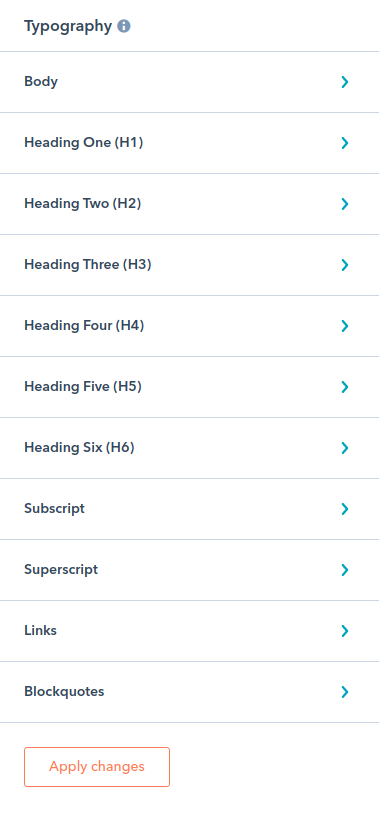Click the Typography info icon
Image resolution: width=379 pixels, height=831 pixels.
(124, 26)
